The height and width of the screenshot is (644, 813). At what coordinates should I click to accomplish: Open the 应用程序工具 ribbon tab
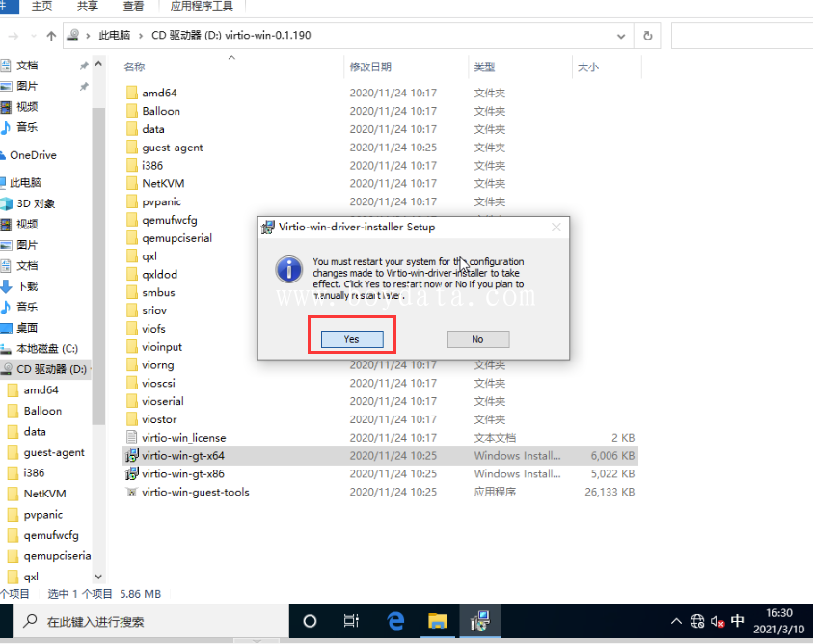[203, 6]
